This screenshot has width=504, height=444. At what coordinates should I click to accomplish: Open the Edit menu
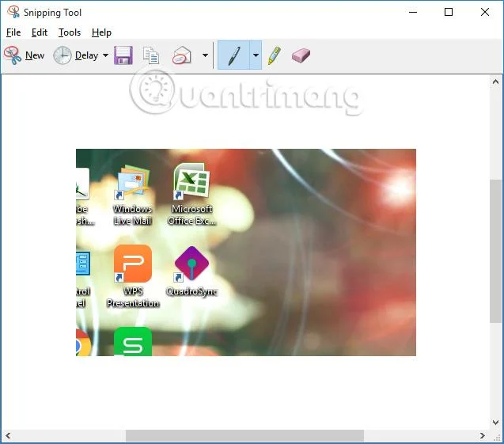point(40,32)
